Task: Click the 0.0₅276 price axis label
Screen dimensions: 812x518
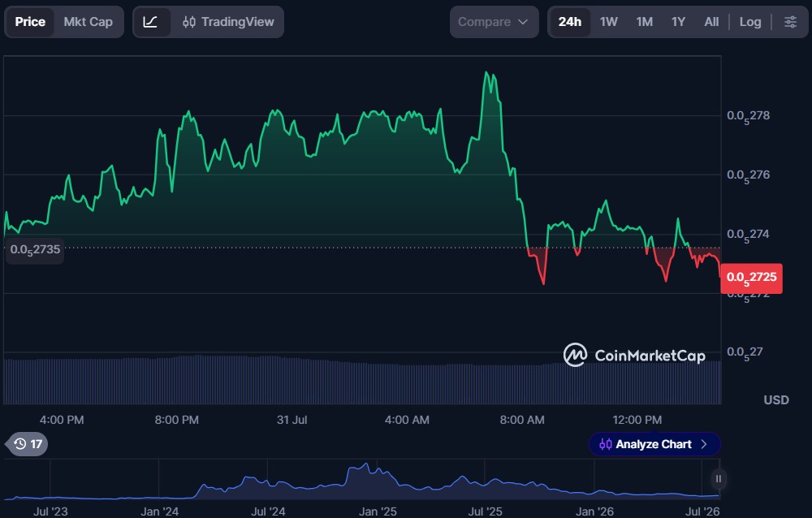Action: tap(749, 175)
